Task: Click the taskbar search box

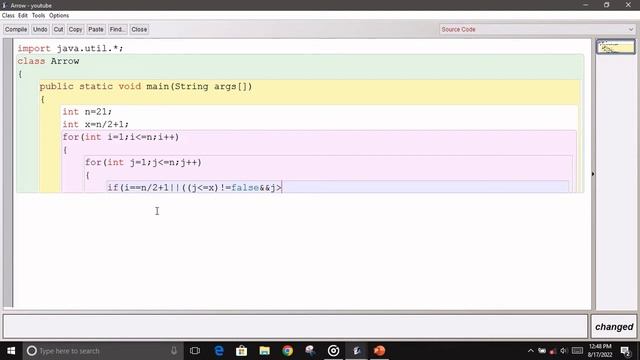Action: point(103,351)
